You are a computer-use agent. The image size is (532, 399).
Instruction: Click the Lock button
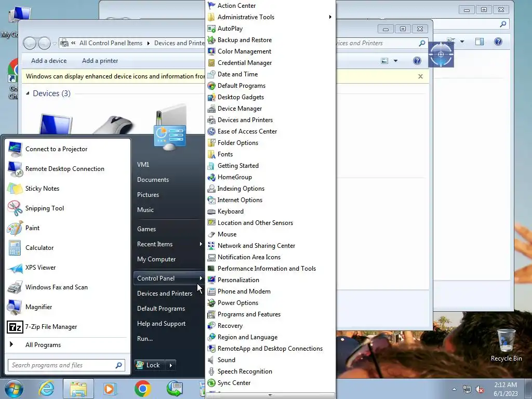coord(149,365)
